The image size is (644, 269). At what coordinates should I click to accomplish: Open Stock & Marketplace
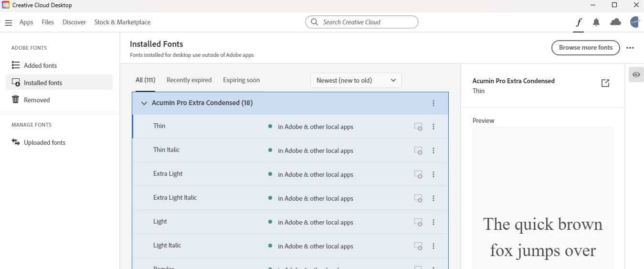(x=122, y=22)
